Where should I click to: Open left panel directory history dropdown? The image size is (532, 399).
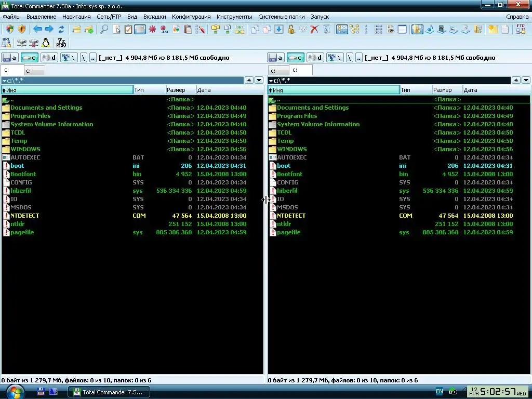point(259,80)
